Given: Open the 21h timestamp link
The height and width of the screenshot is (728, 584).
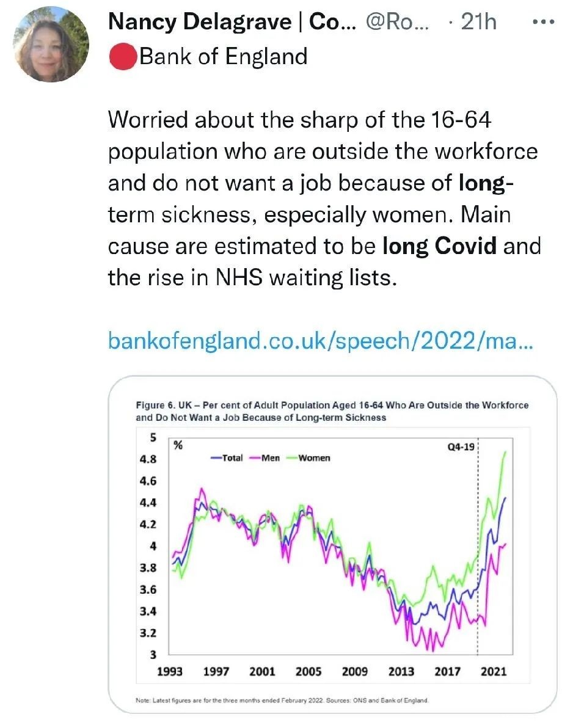Looking at the screenshot, I should pyautogui.click(x=478, y=22).
